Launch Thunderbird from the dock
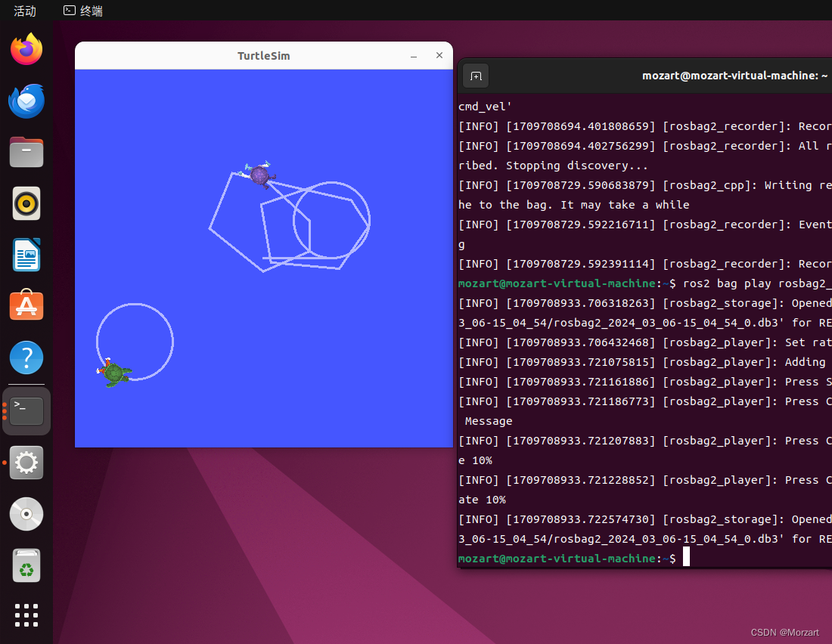The image size is (832, 644). point(26,101)
